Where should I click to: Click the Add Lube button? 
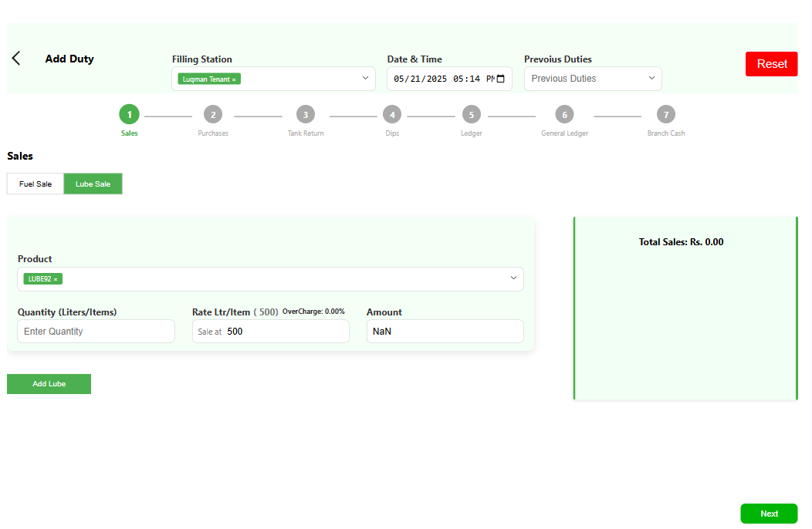[49, 384]
